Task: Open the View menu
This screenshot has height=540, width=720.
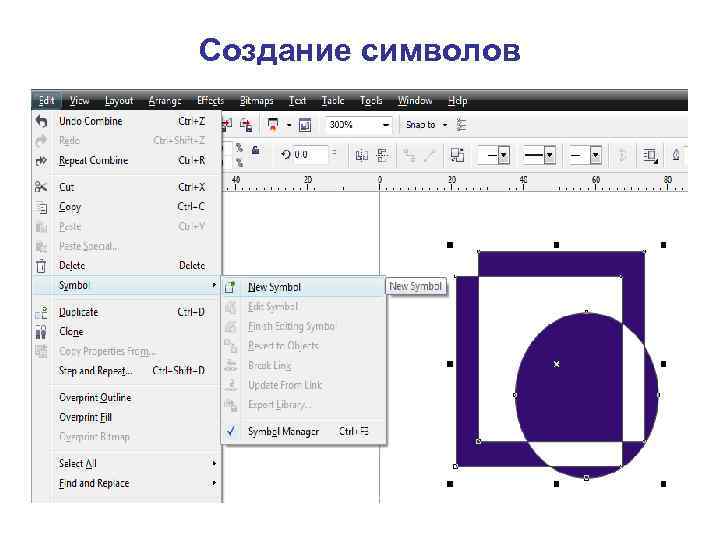Action: (79, 100)
